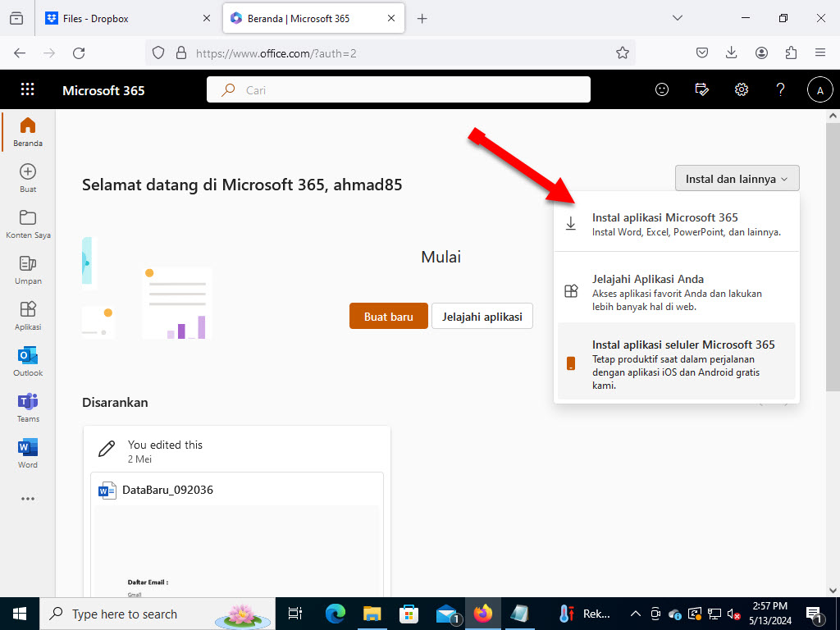Select the Buat plus icon
840x630 pixels.
pos(27,176)
